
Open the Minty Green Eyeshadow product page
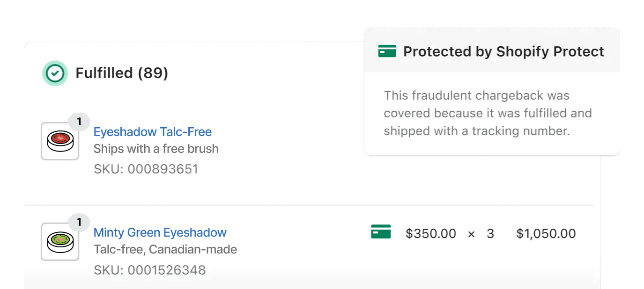click(160, 232)
